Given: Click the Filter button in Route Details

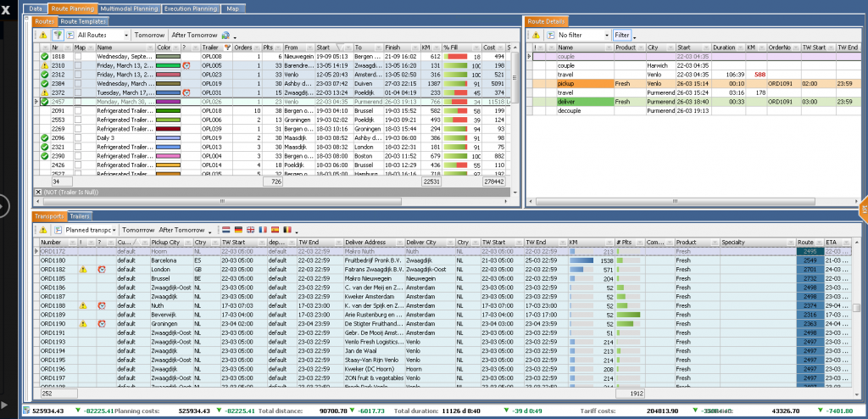Looking at the screenshot, I should pyautogui.click(x=622, y=36).
